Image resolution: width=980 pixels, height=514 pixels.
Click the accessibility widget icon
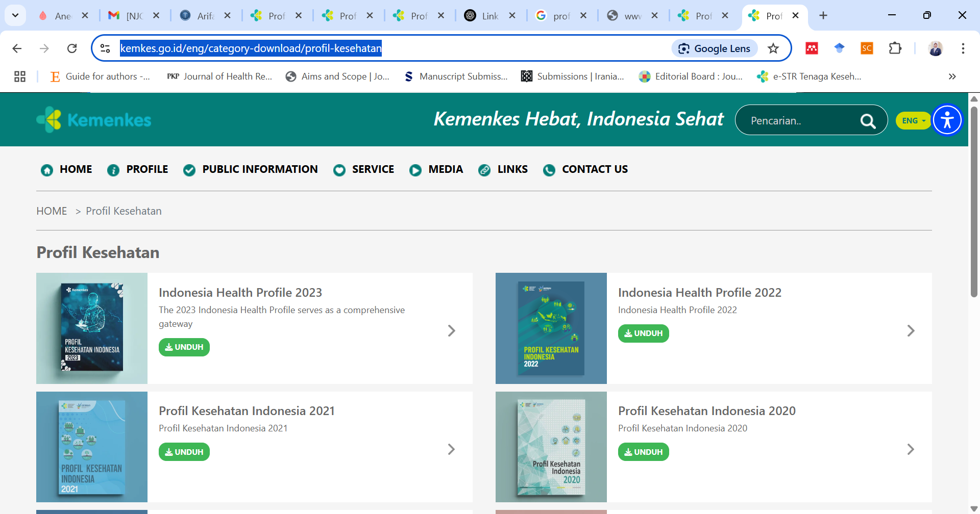947,120
